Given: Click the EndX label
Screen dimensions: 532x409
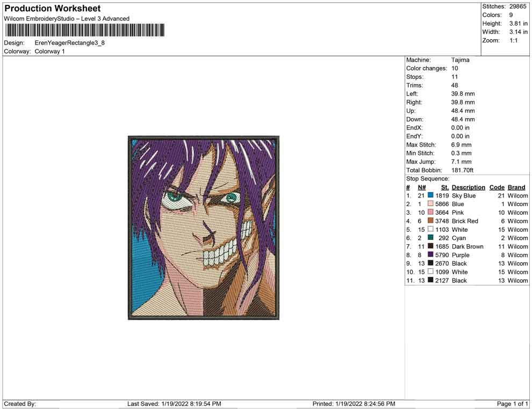Looking at the screenshot, I should [x=414, y=128].
